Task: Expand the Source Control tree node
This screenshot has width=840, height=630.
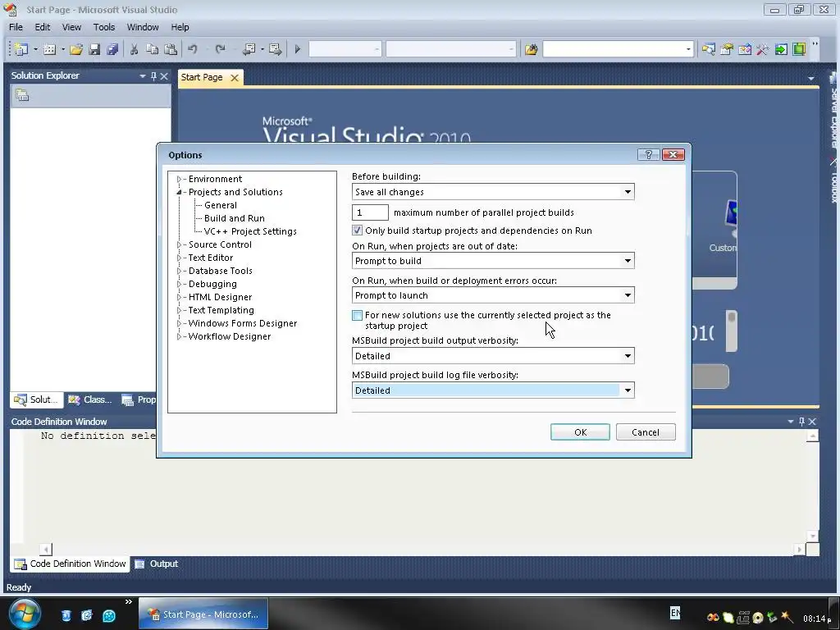Action: tap(179, 244)
